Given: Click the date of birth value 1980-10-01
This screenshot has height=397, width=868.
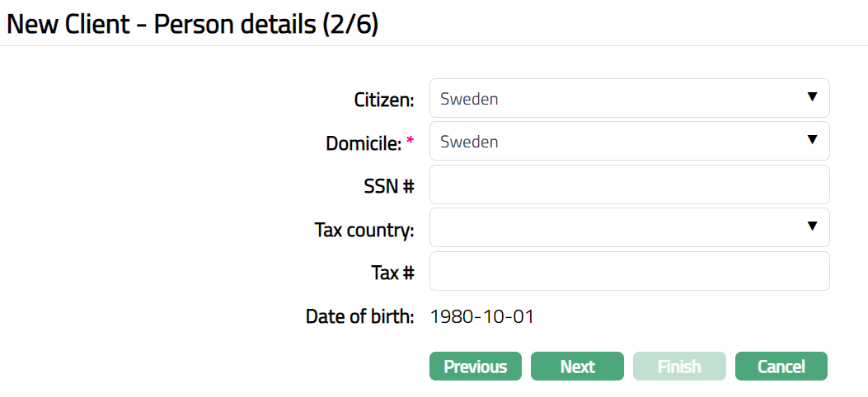Looking at the screenshot, I should (x=482, y=316).
